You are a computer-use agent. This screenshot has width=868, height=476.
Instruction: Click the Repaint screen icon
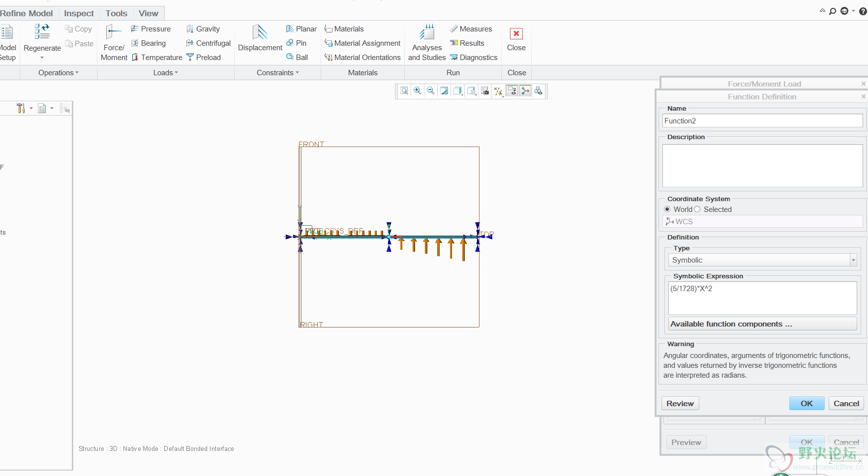point(444,91)
